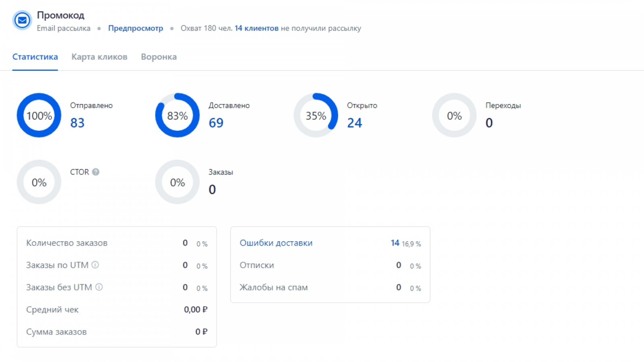Open the Ошибки доставки link
The width and height of the screenshot is (644, 362).
click(x=276, y=243)
